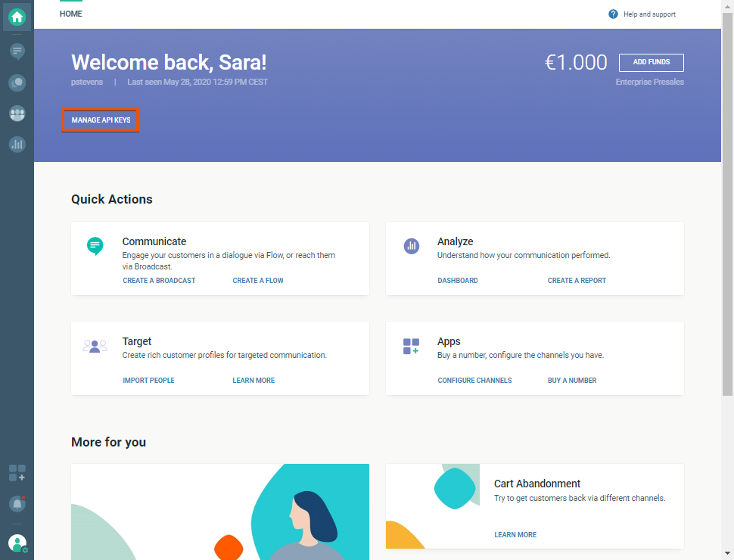Click the vertical page scrollbar
This screenshot has height=560, width=734.
(x=727, y=204)
